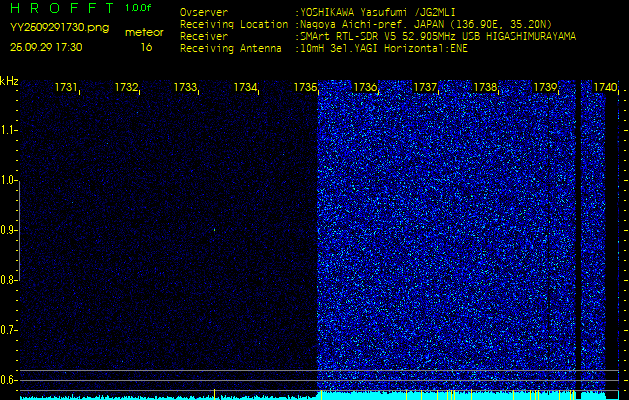Select the 1732 time marker
Viewport: 629px width, 400px height.
pos(126,87)
